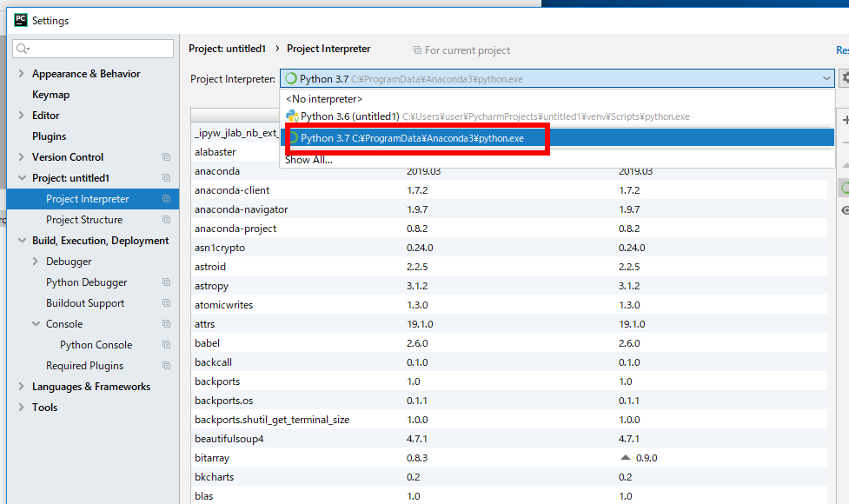Image resolution: width=849 pixels, height=504 pixels.
Task: Select the attrs package row
Action: click(x=509, y=324)
